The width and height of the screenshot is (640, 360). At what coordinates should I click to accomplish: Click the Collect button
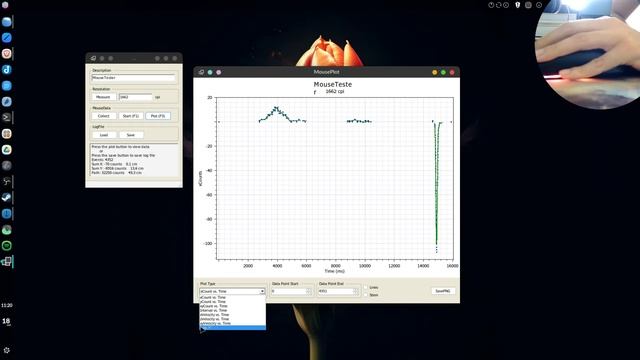(x=104, y=116)
